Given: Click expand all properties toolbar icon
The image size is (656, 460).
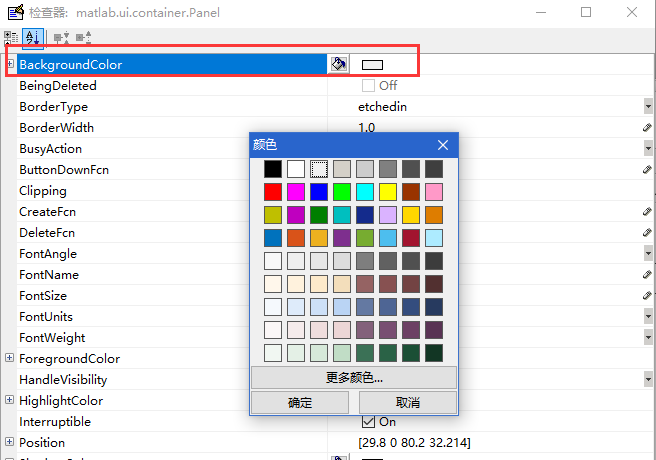Looking at the screenshot, I should pos(61,38).
